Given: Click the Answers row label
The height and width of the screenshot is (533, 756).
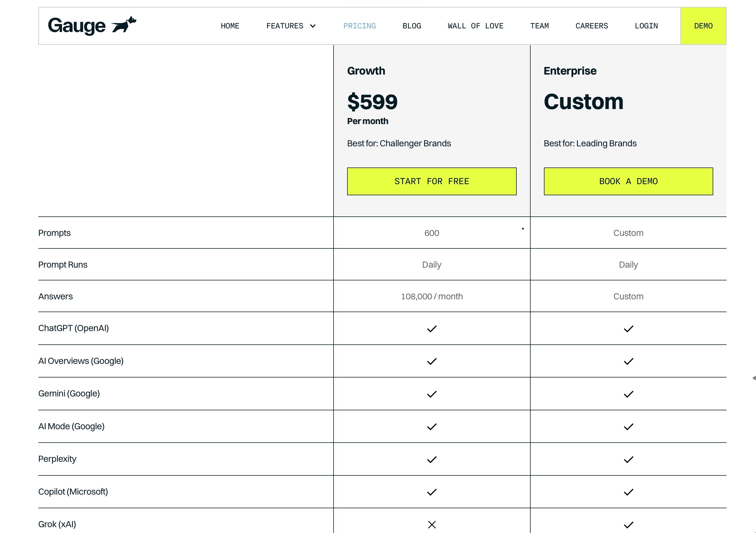Looking at the screenshot, I should coord(55,296).
